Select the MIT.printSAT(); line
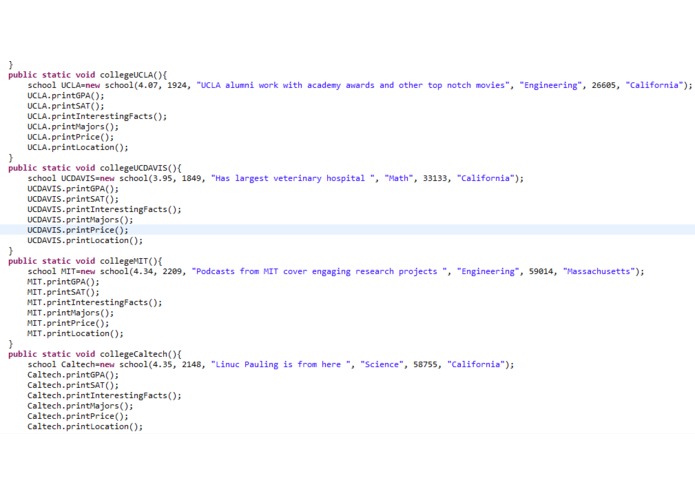Viewport: 695px width, 494px height. coord(63,292)
